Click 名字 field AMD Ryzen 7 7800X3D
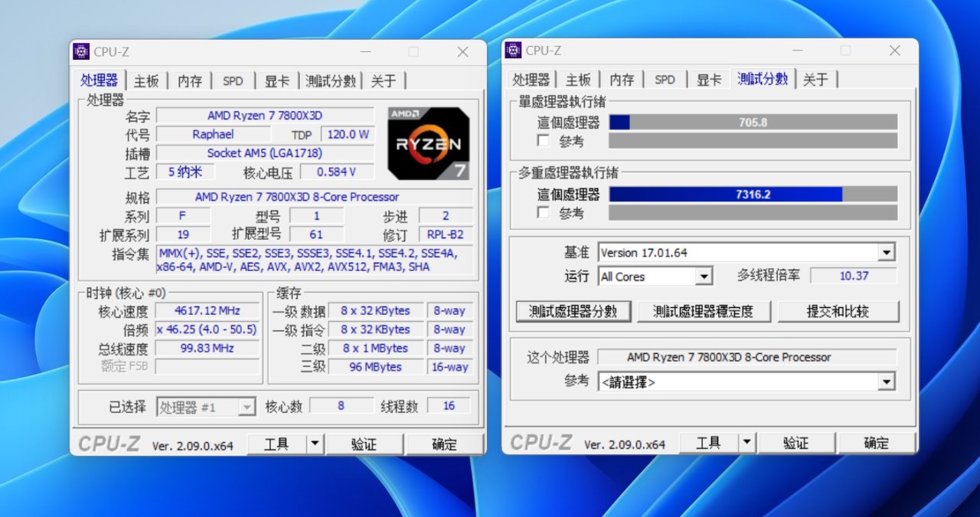The height and width of the screenshot is (517, 980). (265, 116)
